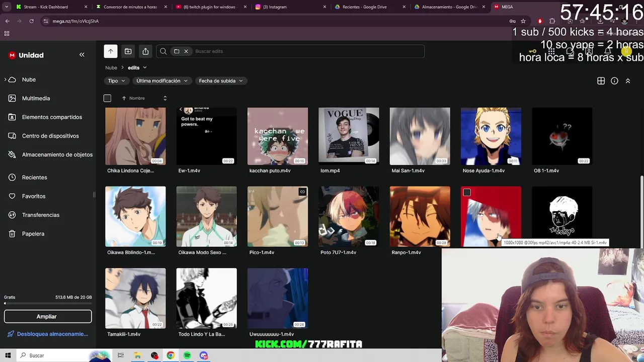Open the info panel icon

click(614, 81)
